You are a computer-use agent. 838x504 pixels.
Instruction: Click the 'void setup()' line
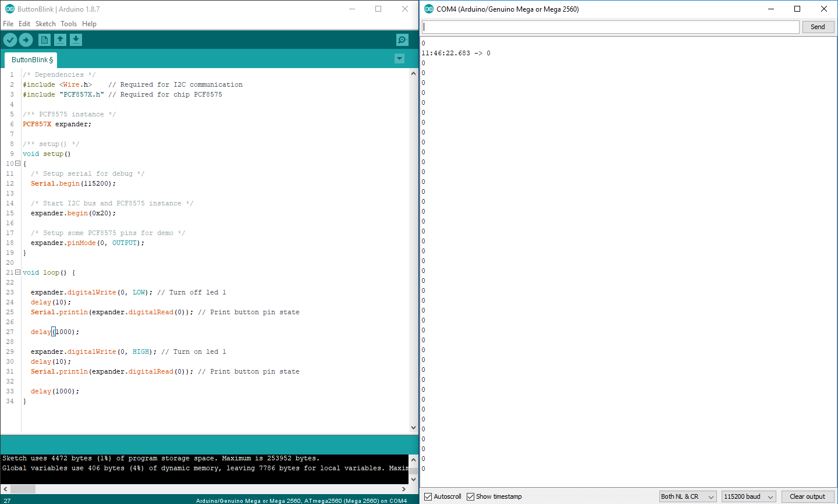[47, 154]
